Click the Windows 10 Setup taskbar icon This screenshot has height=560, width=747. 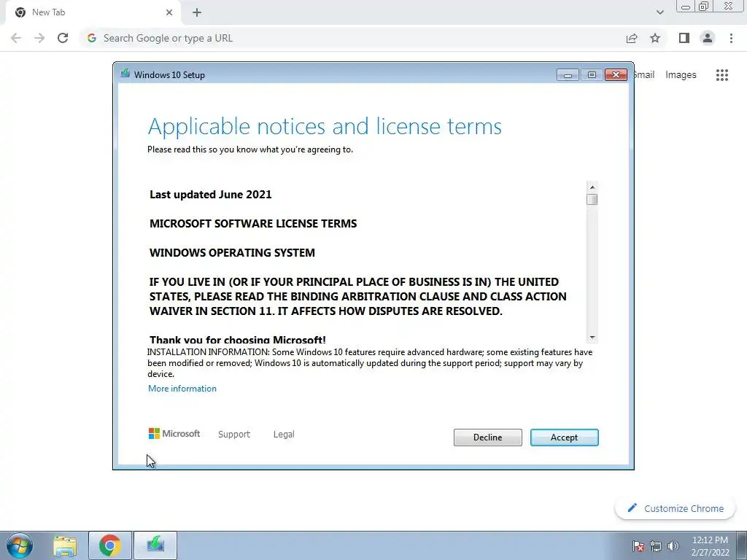pyautogui.click(x=155, y=545)
